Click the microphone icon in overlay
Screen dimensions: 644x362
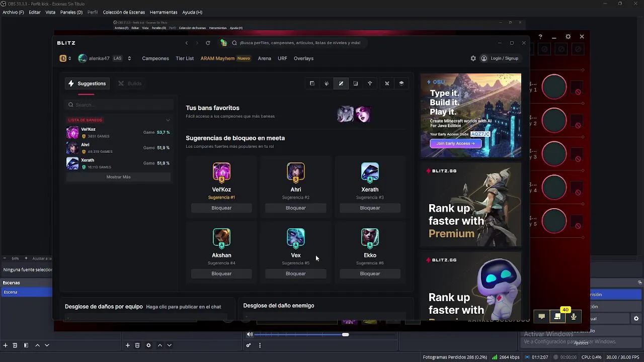coord(574,317)
